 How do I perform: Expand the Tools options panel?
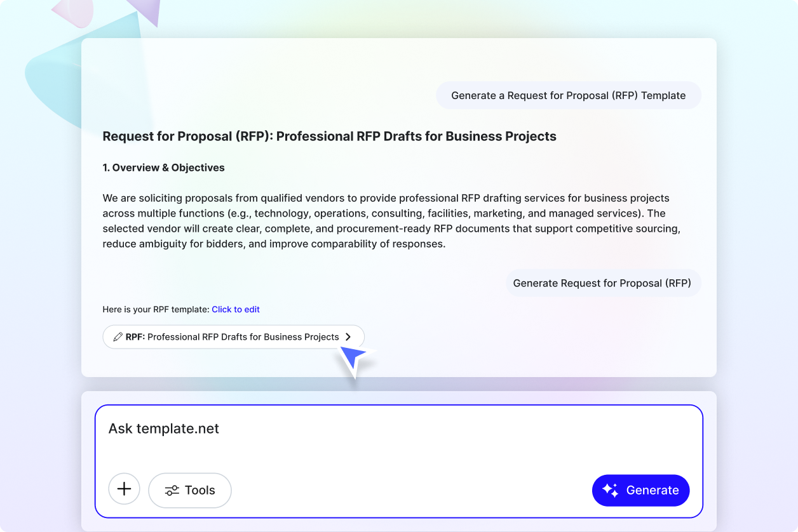point(189,490)
